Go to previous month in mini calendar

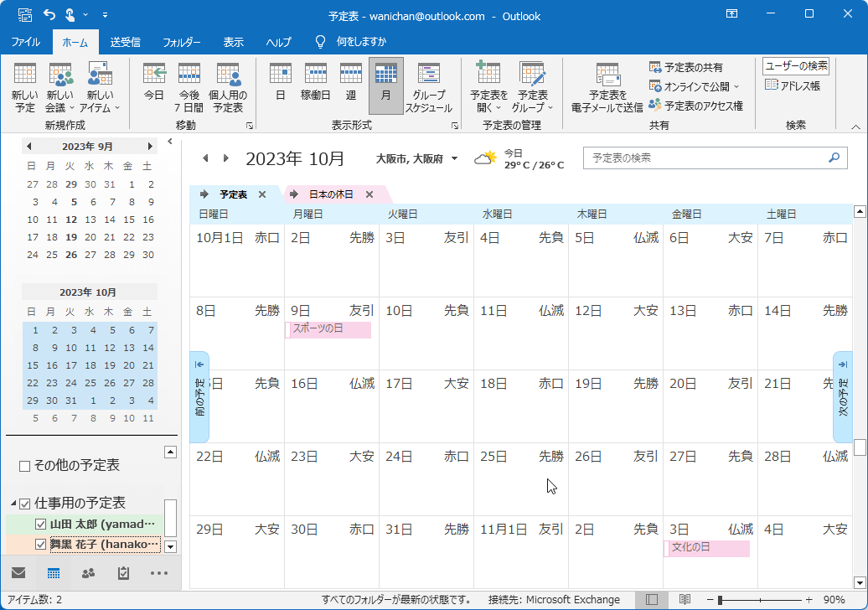click(x=28, y=146)
